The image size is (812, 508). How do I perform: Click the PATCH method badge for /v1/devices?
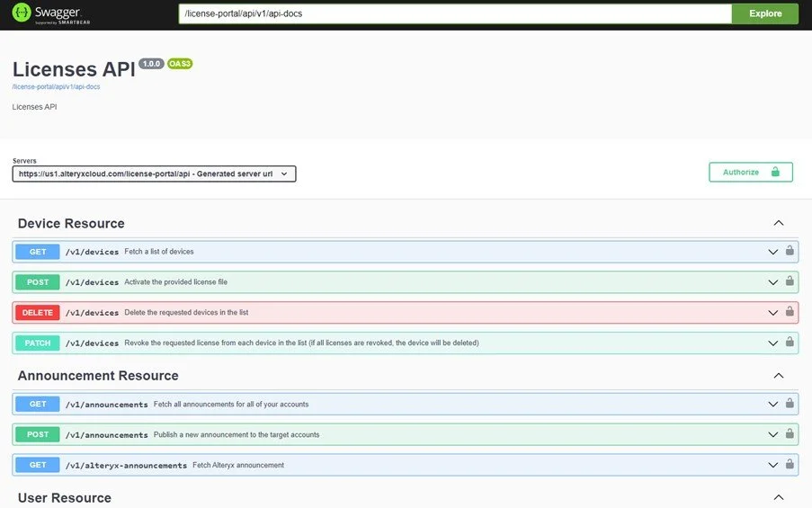pyautogui.click(x=37, y=343)
